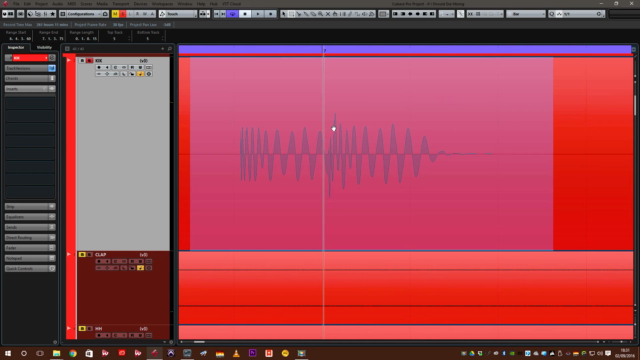Toggle the Cycle loop button
The image size is (640, 360).
click(233, 14)
